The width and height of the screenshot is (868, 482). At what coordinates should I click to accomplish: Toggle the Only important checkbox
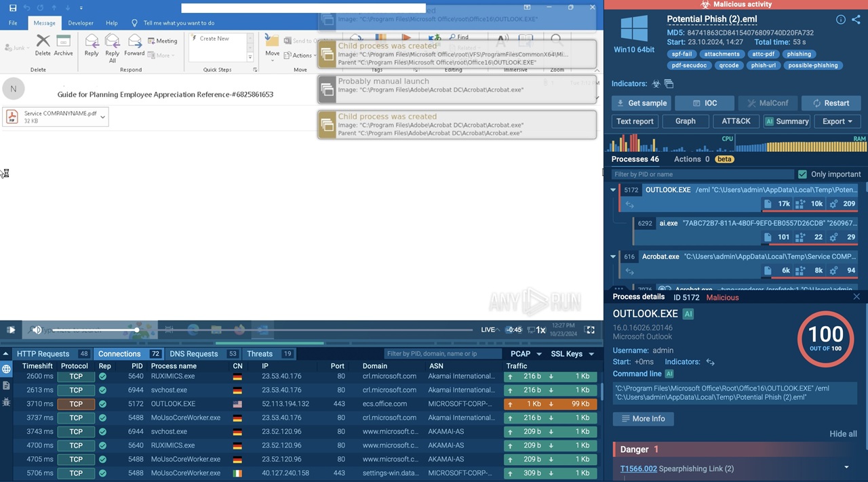(x=803, y=174)
